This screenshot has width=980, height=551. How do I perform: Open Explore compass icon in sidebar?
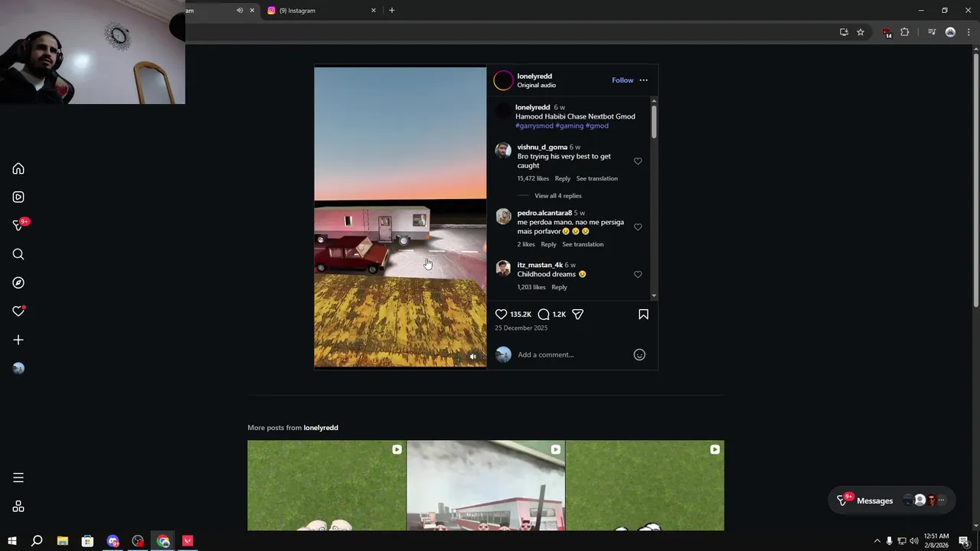(x=18, y=282)
